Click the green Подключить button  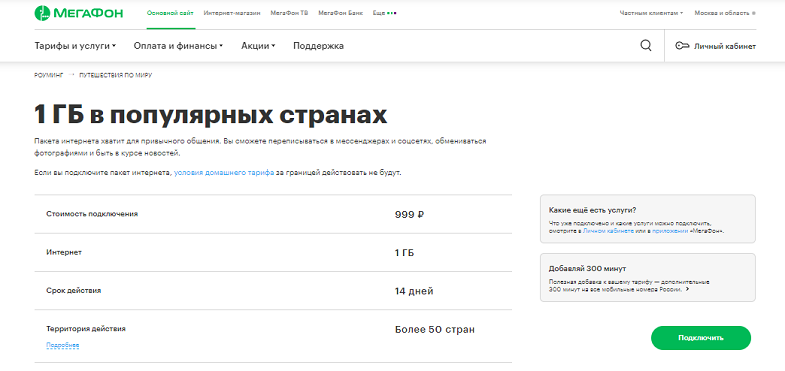click(701, 338)
